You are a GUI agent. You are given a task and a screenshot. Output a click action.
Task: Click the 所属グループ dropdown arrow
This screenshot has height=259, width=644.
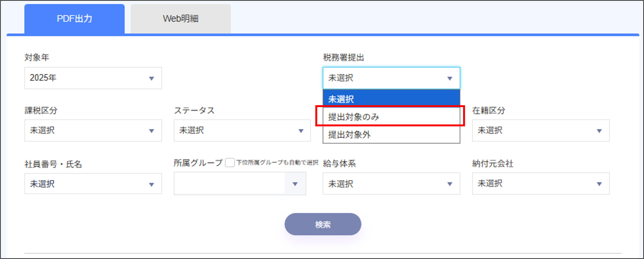pyautogui.click(x=295, y=184)
